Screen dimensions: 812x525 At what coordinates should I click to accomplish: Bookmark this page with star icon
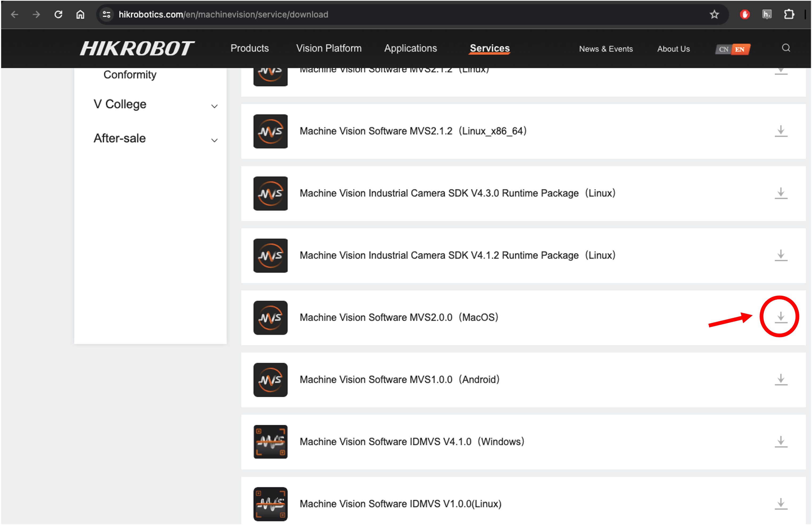tap(714, 14)
